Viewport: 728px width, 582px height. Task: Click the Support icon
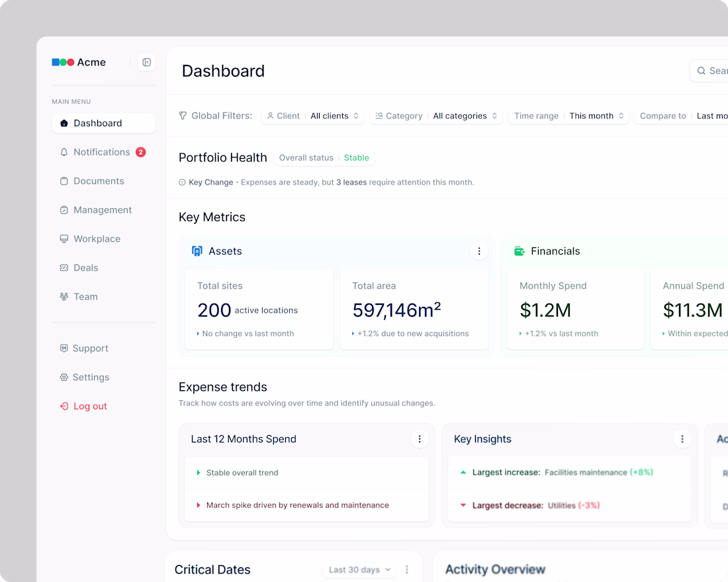click(64, 348)
